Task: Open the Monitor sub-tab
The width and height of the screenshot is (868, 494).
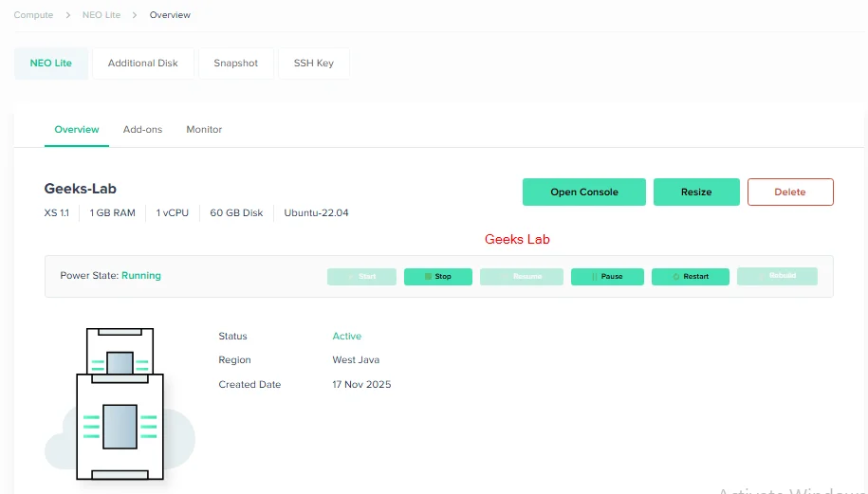Action: pos(204,130)
